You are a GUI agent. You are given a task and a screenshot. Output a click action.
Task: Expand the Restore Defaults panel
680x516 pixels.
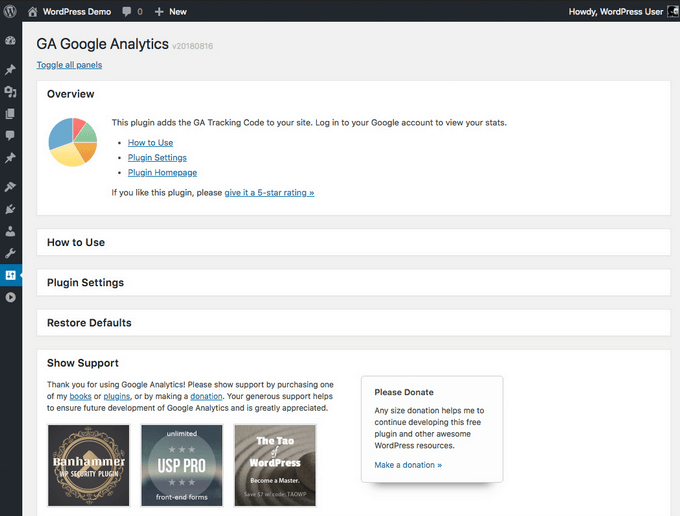(89, 323)
